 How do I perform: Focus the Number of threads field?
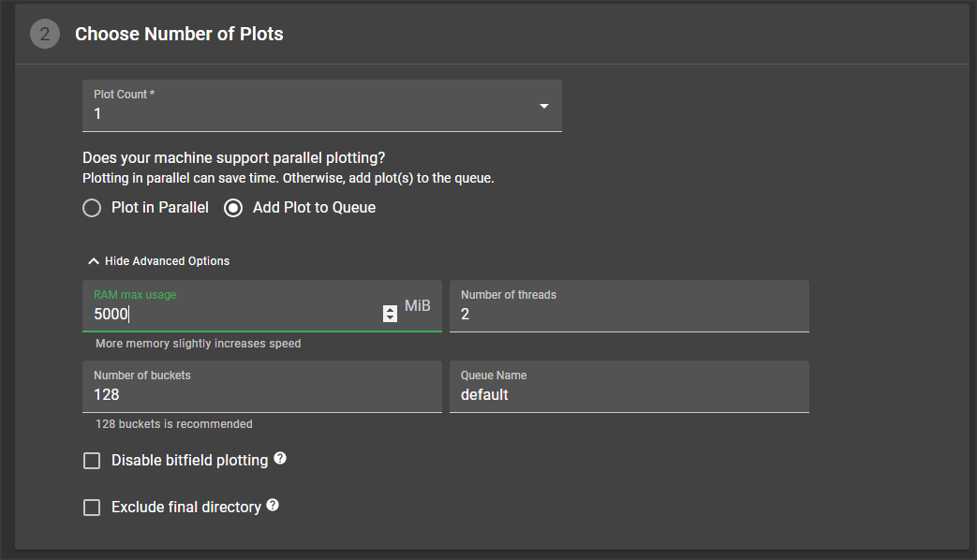(x=629, y=315)
